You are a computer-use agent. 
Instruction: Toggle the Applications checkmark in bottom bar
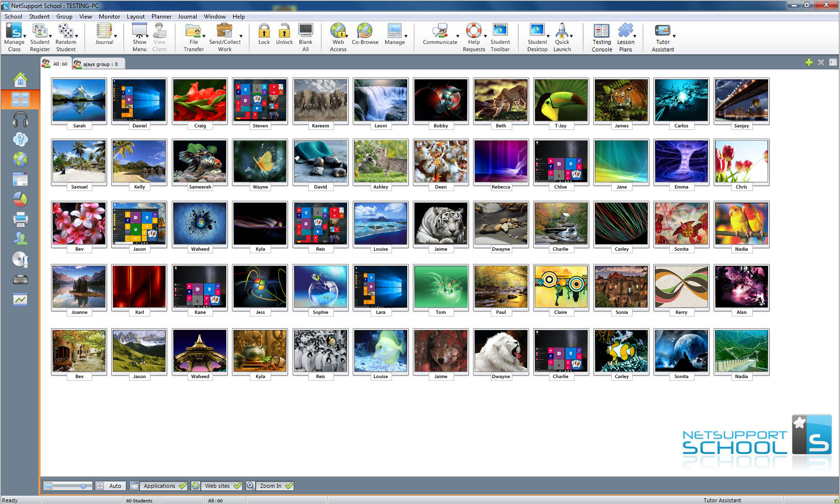(182, 486)
